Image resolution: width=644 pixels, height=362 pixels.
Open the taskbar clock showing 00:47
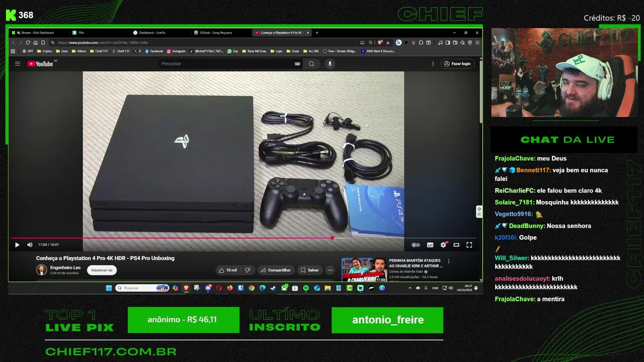464,288
